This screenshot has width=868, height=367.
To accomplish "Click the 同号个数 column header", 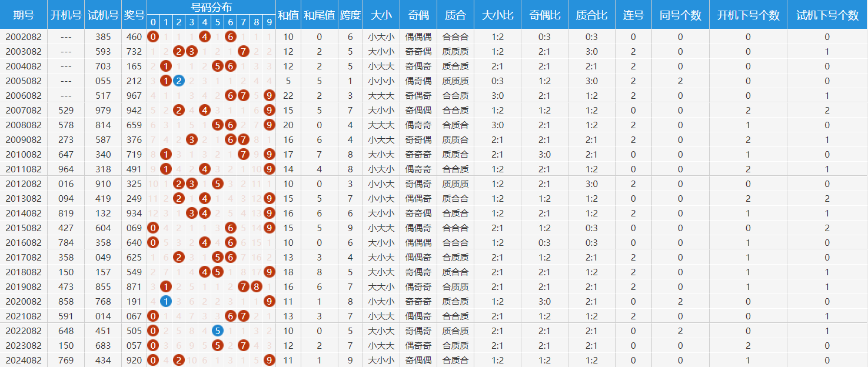I will (x=680, y=15).
